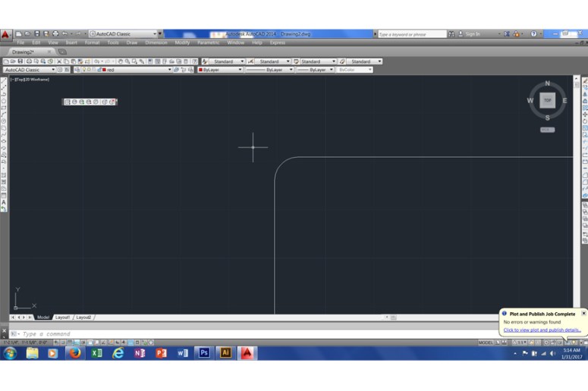588x391 pixels.
Task: Select the Hatch tool in Draw toolbar
Action: pos(4,175)
